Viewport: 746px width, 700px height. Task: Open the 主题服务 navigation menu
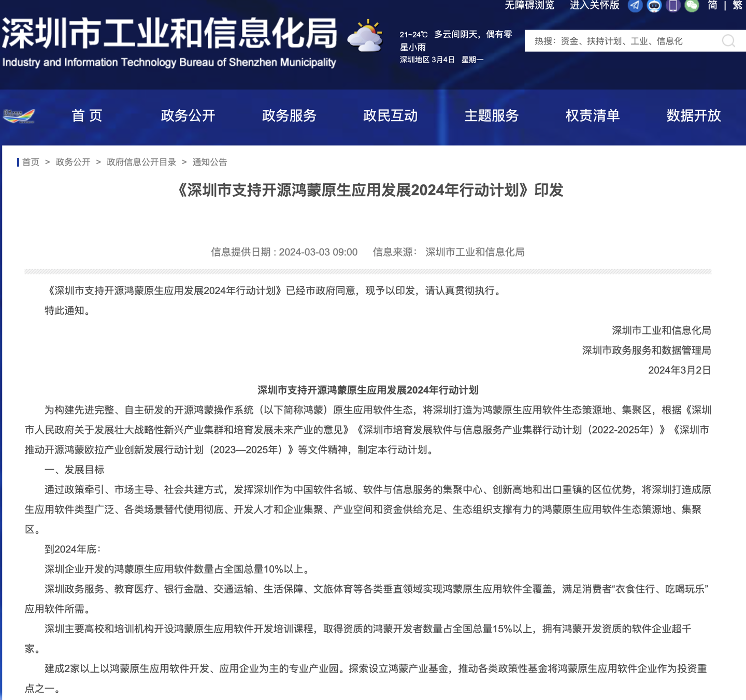coord(491,116)
